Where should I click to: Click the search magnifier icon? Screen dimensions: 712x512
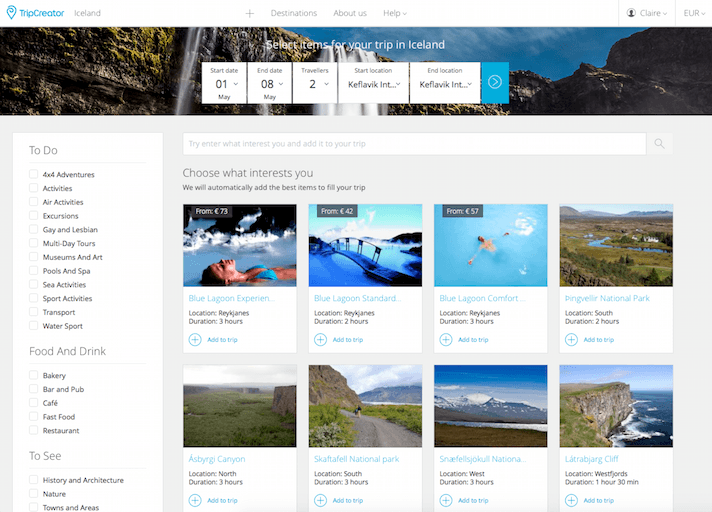(x=659, y=144)
